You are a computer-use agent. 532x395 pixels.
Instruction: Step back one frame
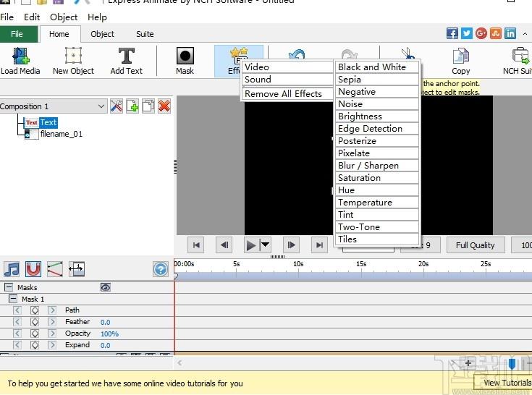click(224, 245)
